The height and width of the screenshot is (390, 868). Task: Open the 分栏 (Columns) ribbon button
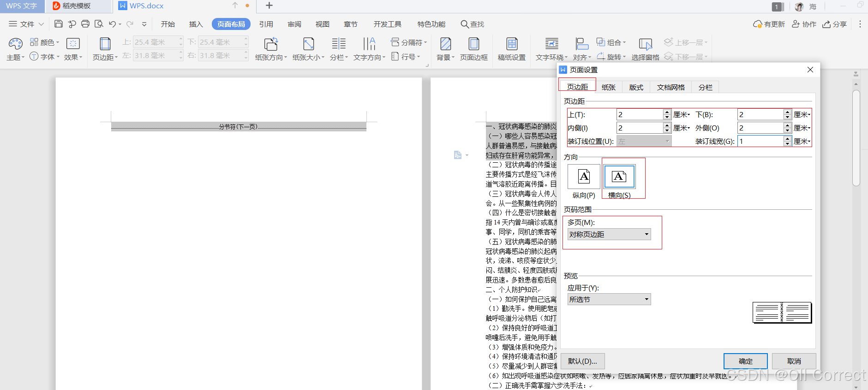coord(339,49)
